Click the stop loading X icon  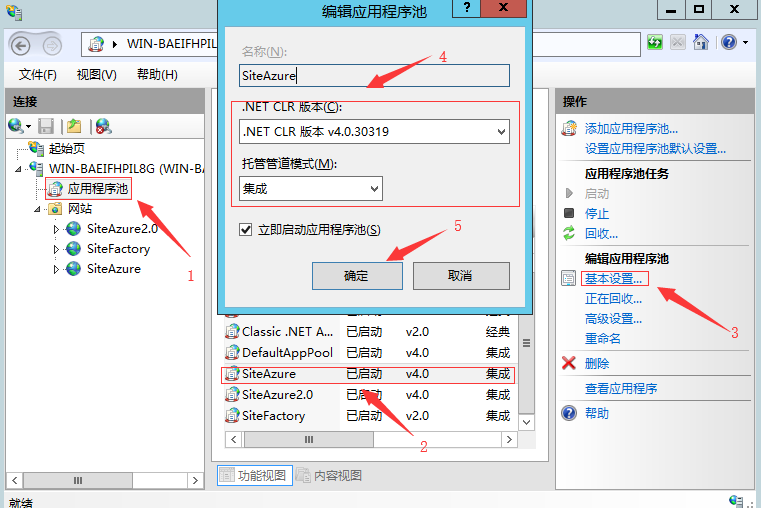678,42
